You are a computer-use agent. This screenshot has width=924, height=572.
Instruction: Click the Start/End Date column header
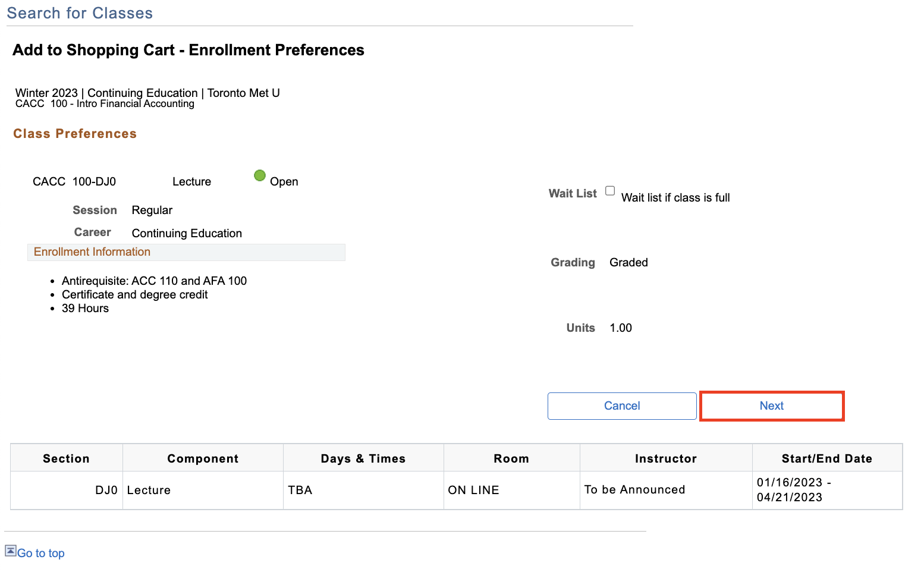(826, 458)
